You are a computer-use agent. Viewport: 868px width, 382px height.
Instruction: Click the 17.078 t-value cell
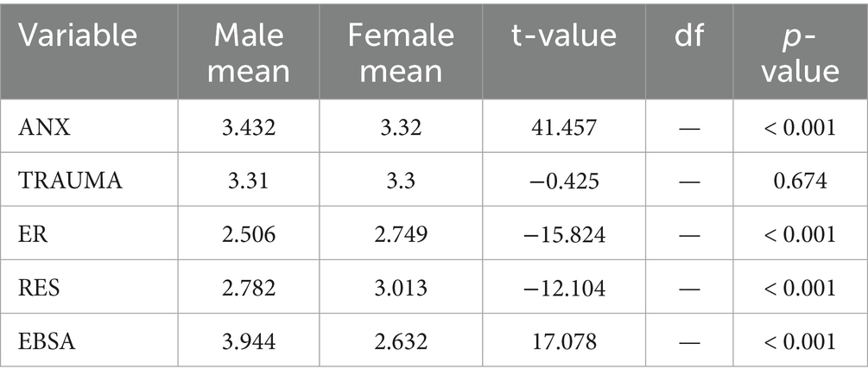point(563,341)
